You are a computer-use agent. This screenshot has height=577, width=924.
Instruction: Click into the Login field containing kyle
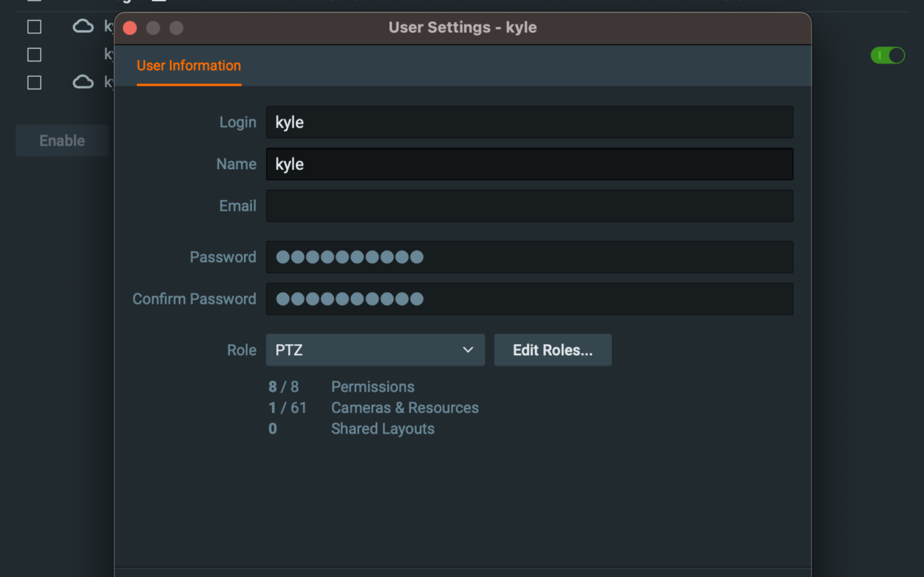pos(529,122)
